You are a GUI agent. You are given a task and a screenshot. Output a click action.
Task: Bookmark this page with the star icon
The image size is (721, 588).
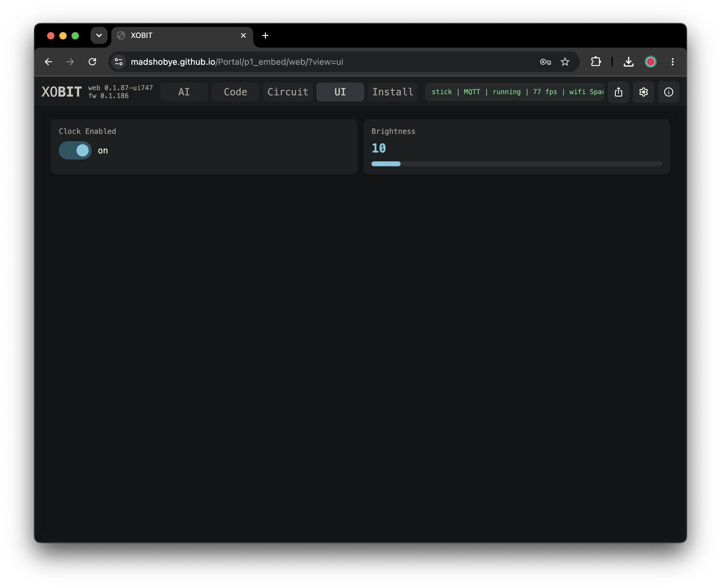pyautogui.click(x=565, y=62)
